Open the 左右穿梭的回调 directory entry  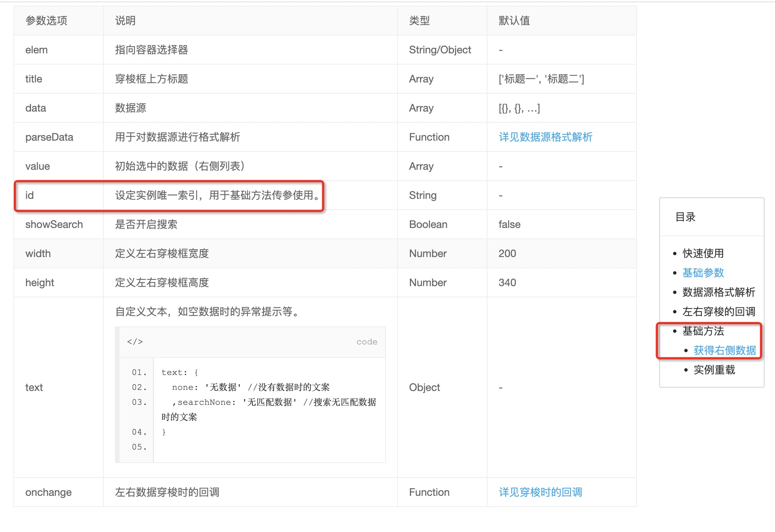click(x=719, y=312)
